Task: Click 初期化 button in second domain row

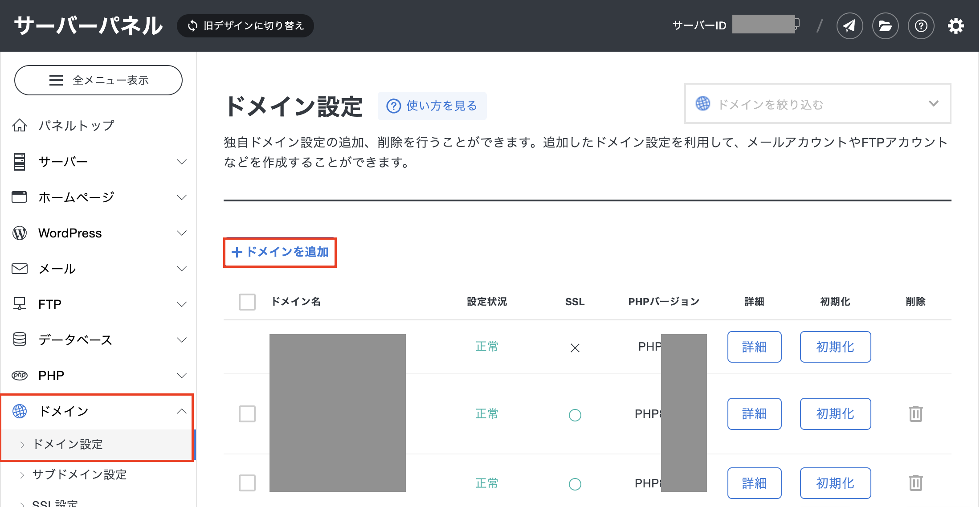Action: coord(835,414)
